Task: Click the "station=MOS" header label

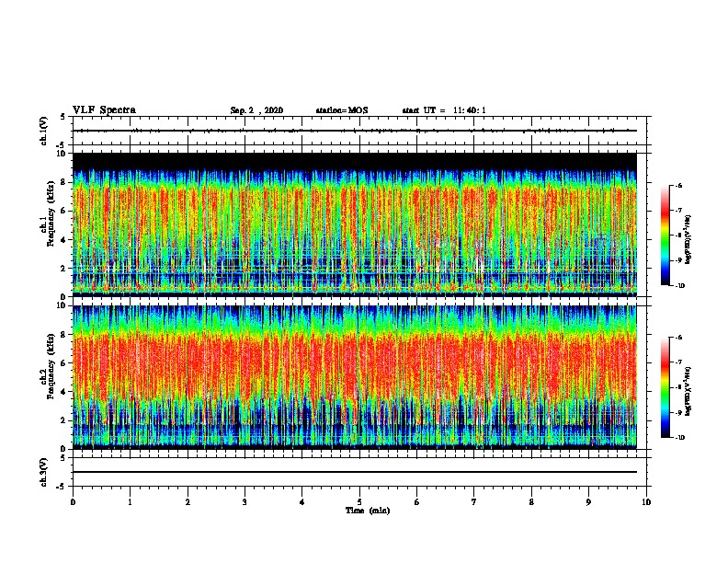Action: pos(342,110)
